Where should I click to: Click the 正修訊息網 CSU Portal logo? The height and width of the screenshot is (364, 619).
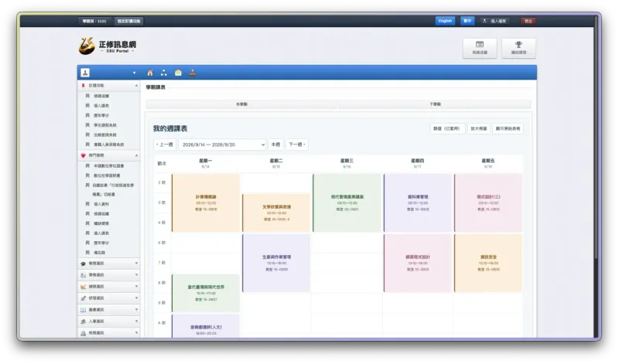click(108, 46)
